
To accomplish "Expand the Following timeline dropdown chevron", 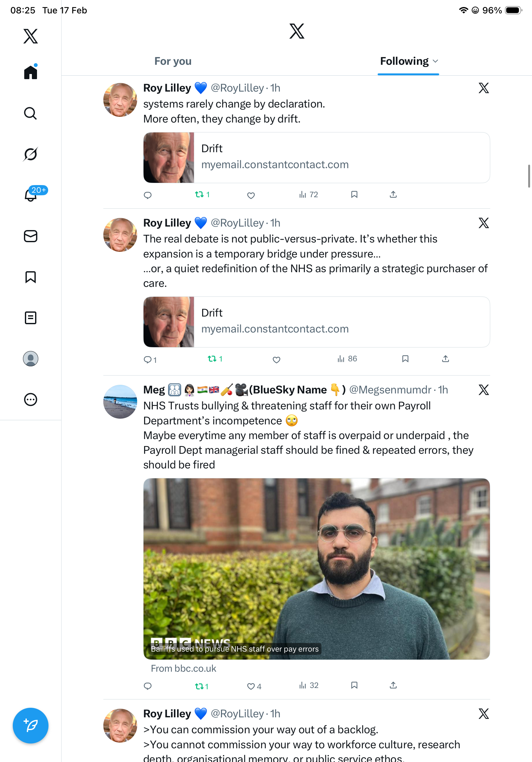I will [435, 61].
